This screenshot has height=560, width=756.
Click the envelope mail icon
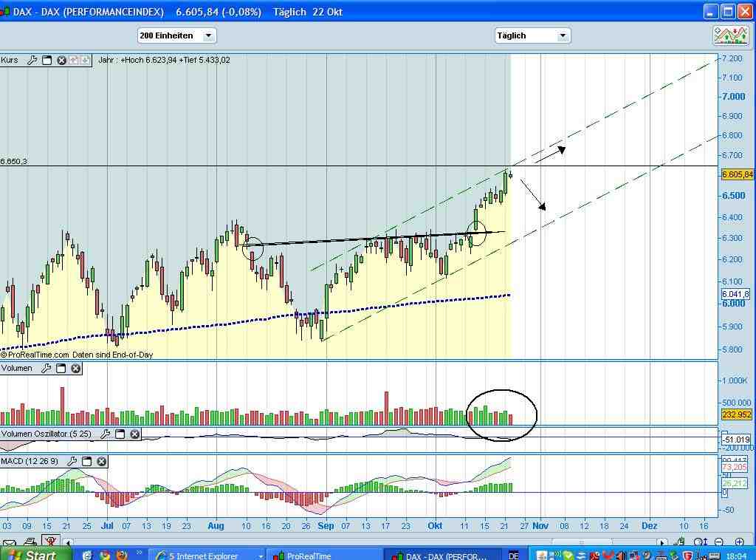tap(10, 542)
